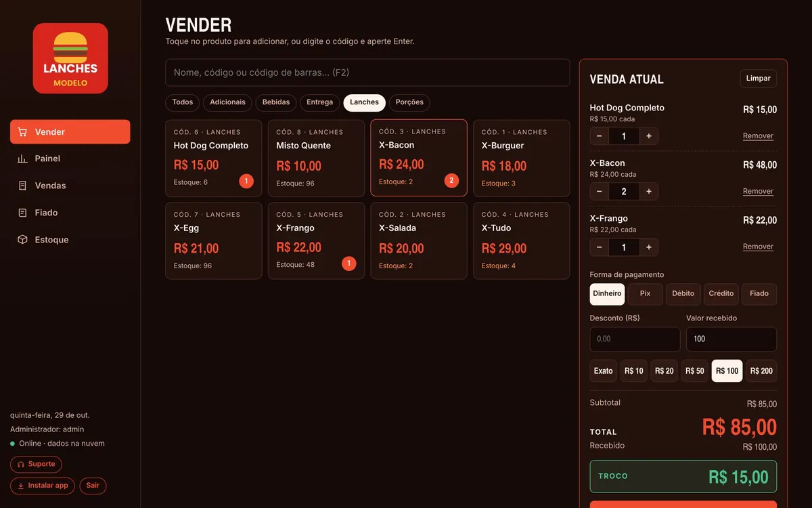Choose Pix as payment method
The width and height of the screenshot is (812, 508).
point(646,294)
